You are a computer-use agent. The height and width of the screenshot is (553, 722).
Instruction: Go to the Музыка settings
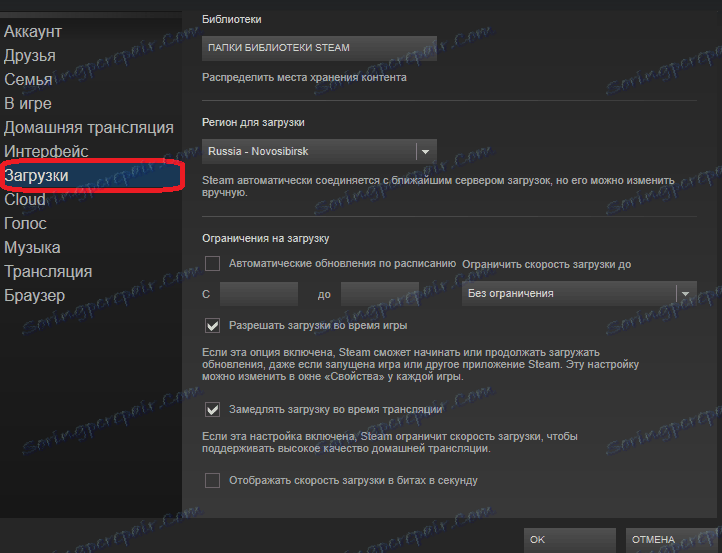pos(32,247)
